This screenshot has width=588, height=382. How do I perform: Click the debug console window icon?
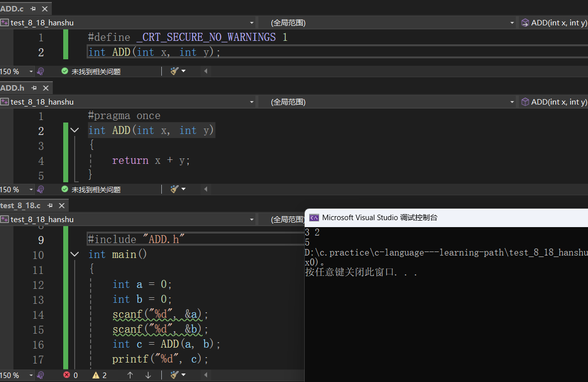(314, 218)
